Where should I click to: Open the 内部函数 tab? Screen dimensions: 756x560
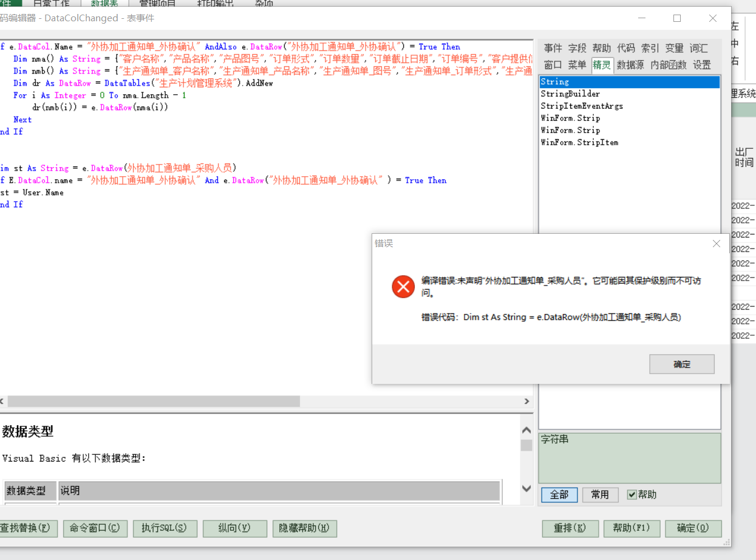pyautogui.click(x=669, y=65)
